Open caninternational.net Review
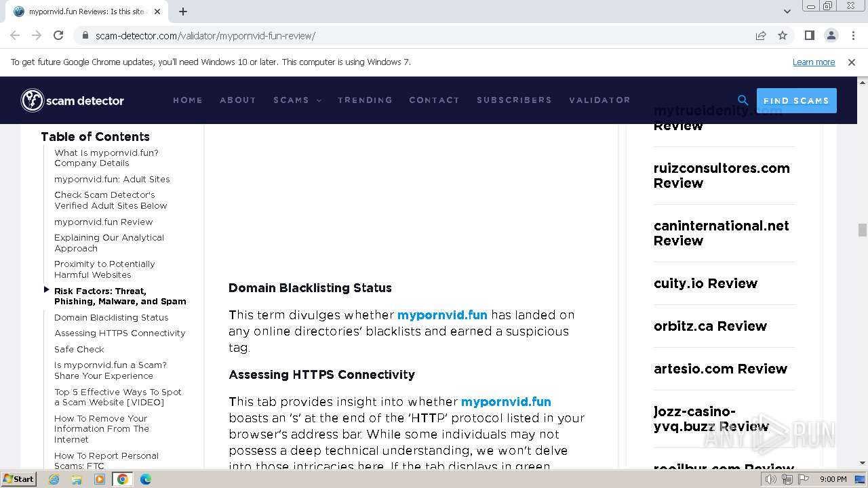 click(x=722, y=233)
